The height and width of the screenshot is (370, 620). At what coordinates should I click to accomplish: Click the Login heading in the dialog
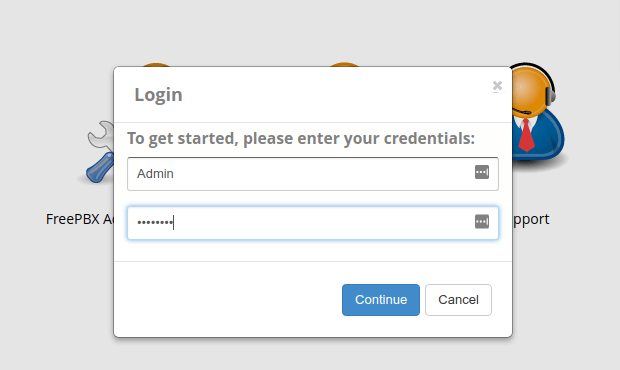point(159,95)
